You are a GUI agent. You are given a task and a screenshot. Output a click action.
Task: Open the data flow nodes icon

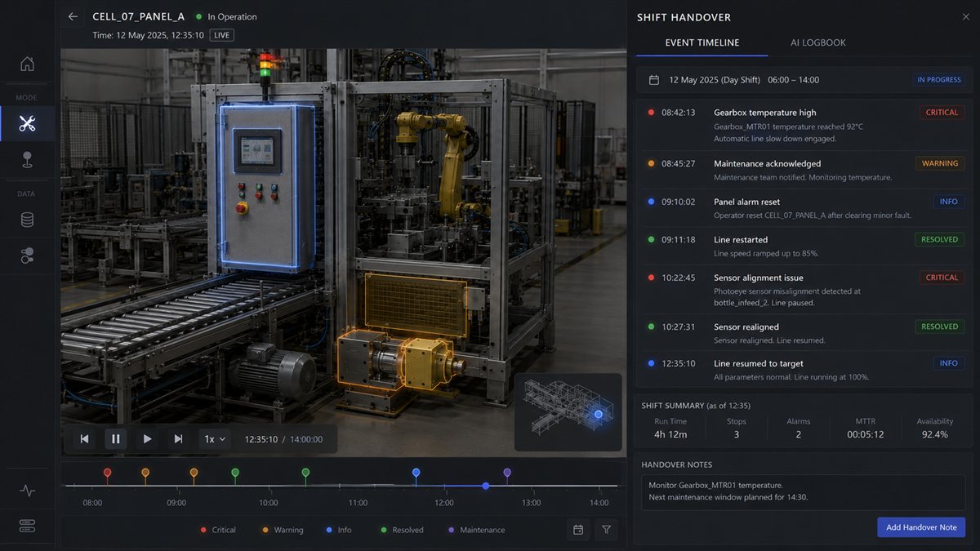27,256
